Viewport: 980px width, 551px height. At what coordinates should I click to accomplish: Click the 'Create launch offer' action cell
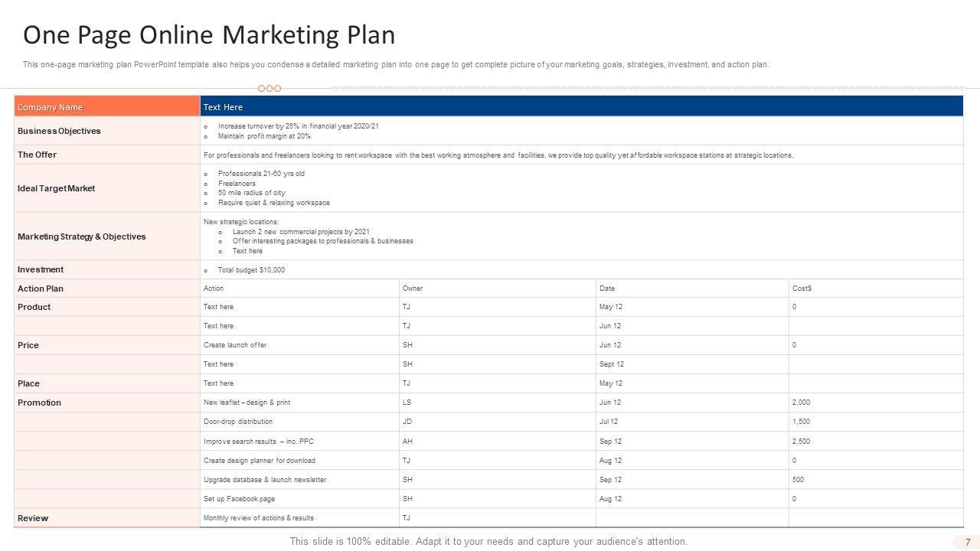(x=235, y=345)
